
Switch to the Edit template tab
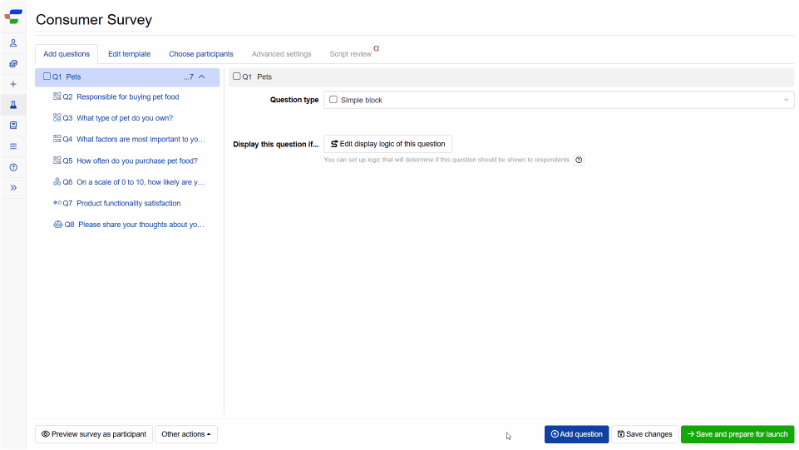tap(129, 54)
